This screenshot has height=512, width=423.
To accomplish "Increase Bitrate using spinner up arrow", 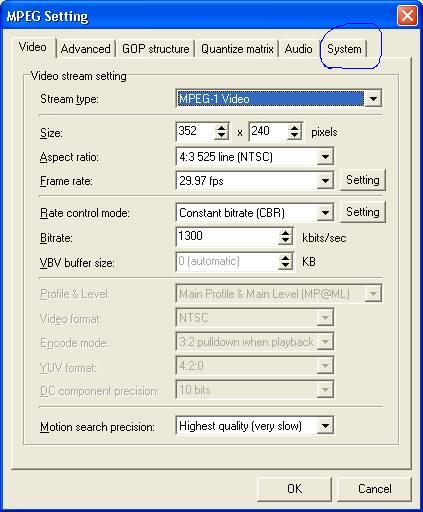I will tap(285, 232).
